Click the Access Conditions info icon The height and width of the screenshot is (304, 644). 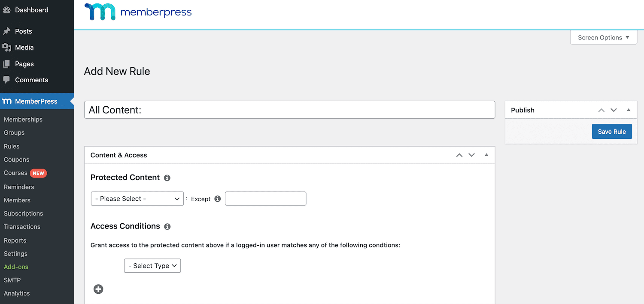point(167,226)
